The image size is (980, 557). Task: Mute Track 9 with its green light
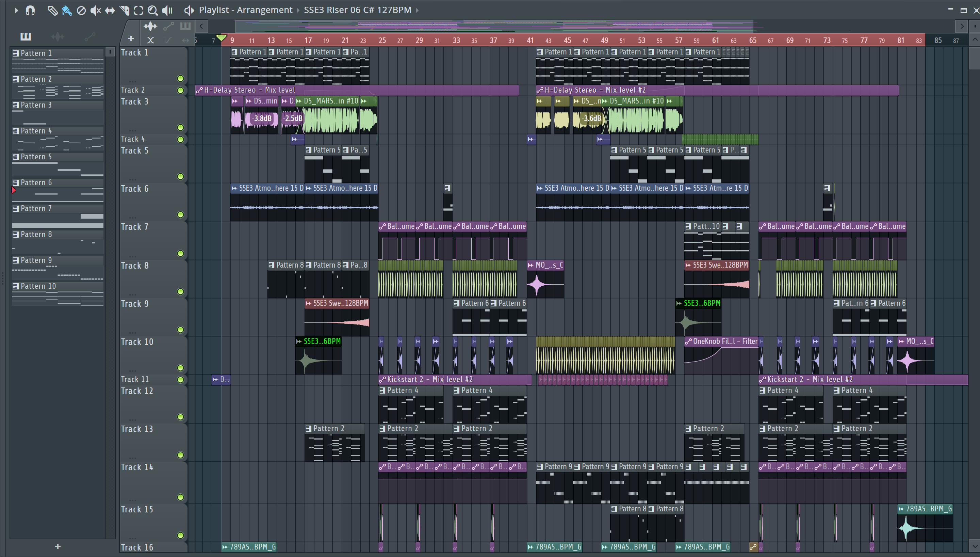[180, 330]
